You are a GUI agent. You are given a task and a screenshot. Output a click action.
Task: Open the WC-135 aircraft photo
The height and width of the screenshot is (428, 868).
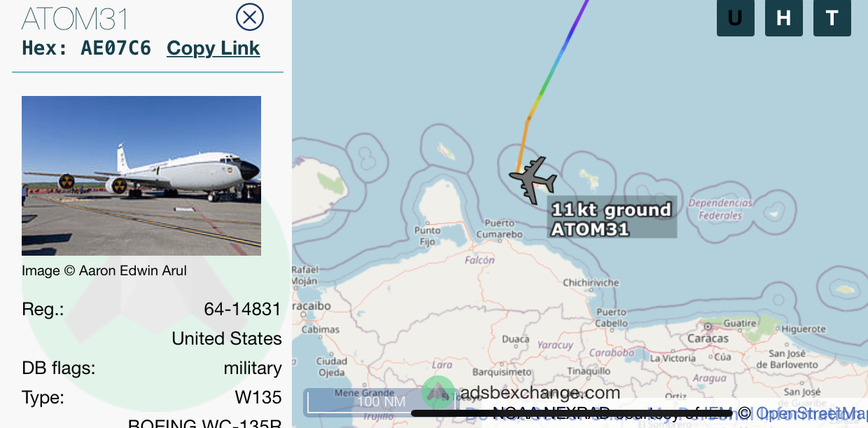click(141, 176)
